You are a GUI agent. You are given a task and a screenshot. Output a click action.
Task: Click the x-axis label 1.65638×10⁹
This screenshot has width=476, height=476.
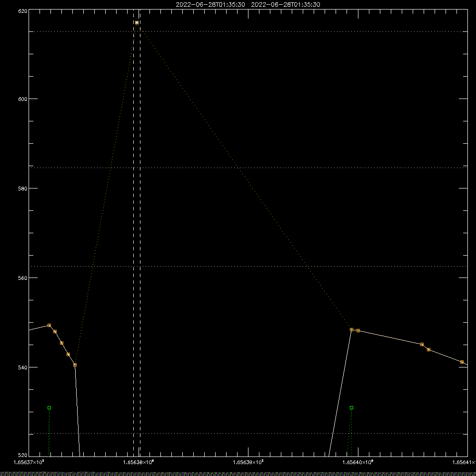(x=139, y=462)
